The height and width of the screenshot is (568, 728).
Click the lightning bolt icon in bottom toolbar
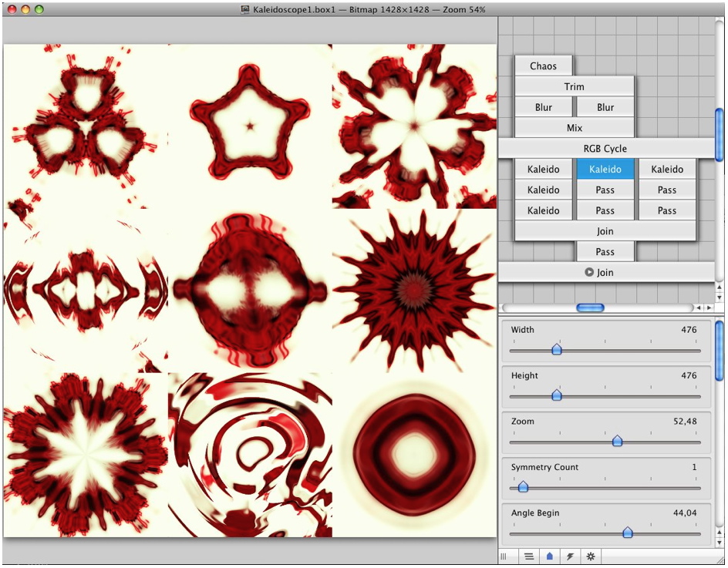(570, 556)
